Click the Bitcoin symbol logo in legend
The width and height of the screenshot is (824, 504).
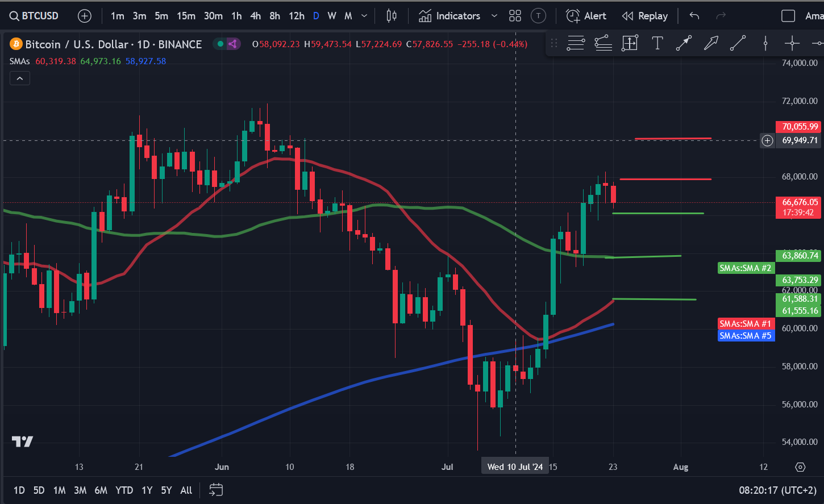[16, 44]
